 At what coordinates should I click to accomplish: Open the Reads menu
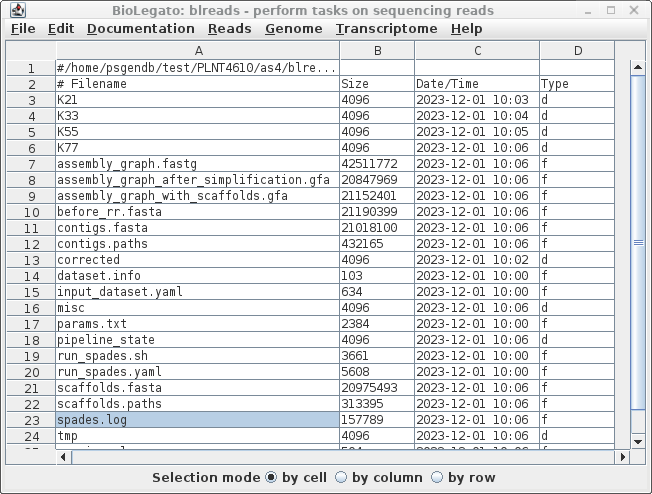point(229,29)
